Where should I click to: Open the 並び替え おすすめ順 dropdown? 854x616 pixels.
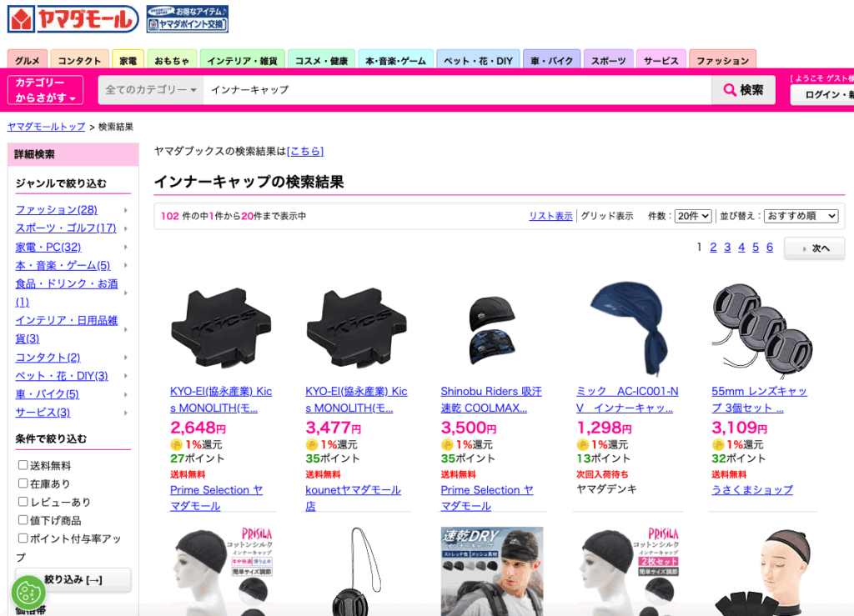801,216
